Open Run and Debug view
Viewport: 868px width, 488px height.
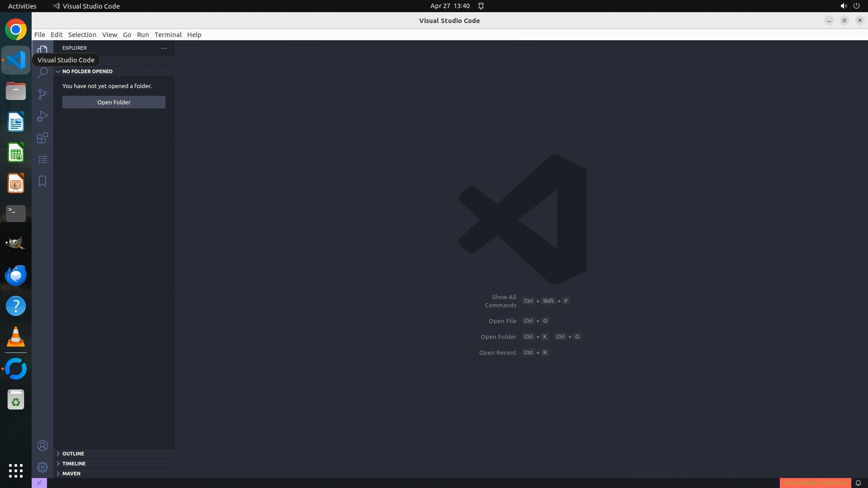pyautogui.click(x=42, y=116)
